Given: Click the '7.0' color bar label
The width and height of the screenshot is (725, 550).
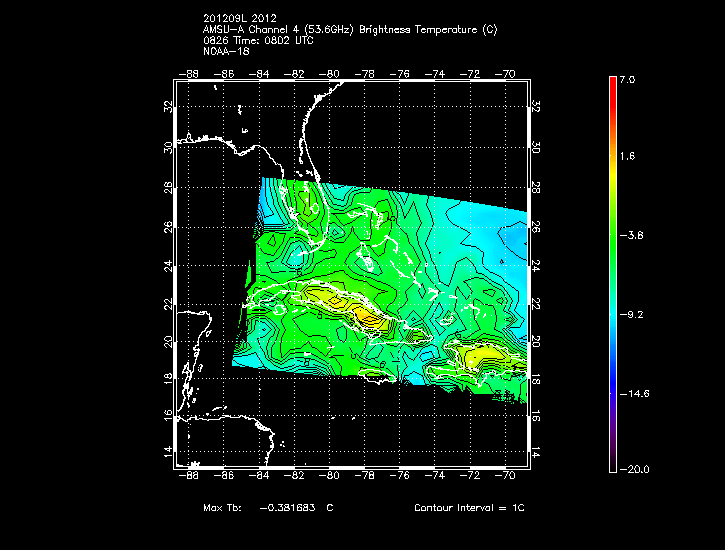Looking at the screenshot, I should (x=627, y=80).
